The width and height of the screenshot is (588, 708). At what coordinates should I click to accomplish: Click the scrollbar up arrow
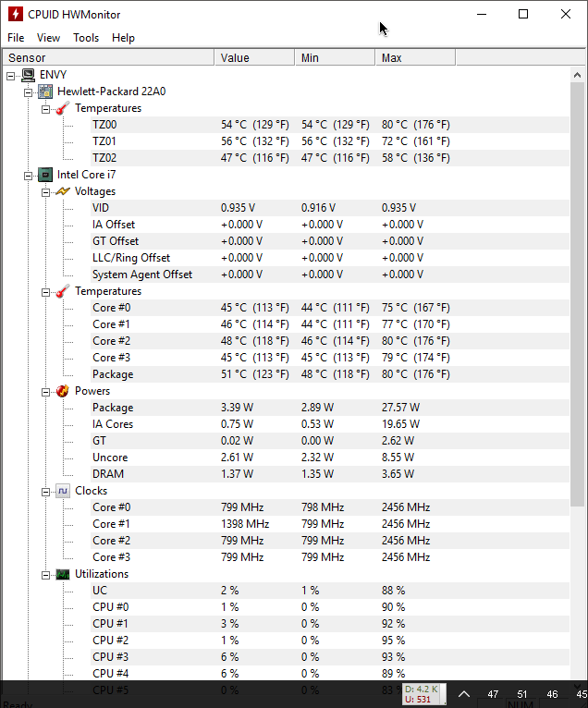(577, 75)
